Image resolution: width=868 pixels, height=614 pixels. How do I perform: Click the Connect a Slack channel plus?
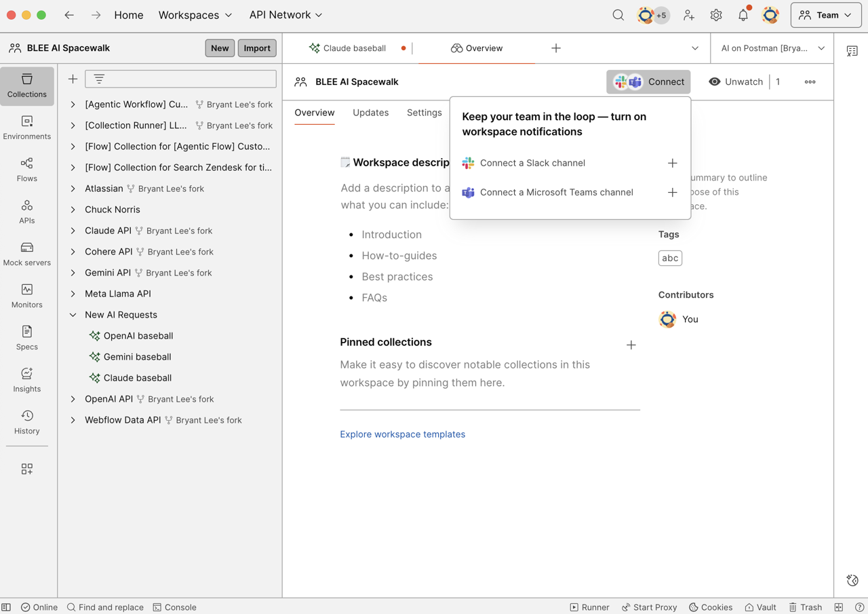point(672,163)
